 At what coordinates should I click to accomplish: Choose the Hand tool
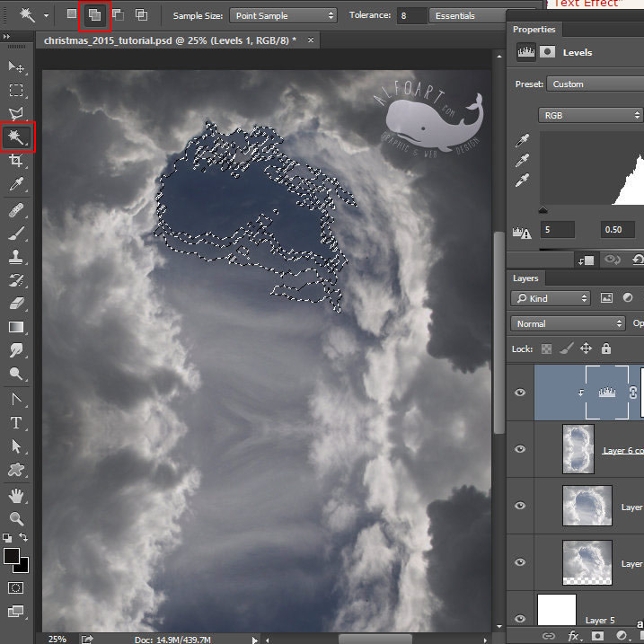pyautogui.click(x=16, y=495)
